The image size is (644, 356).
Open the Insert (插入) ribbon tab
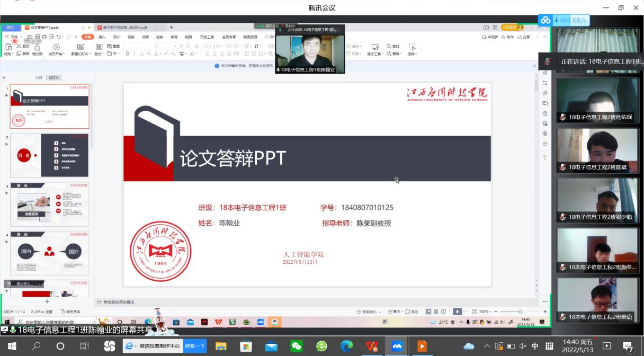102,37
